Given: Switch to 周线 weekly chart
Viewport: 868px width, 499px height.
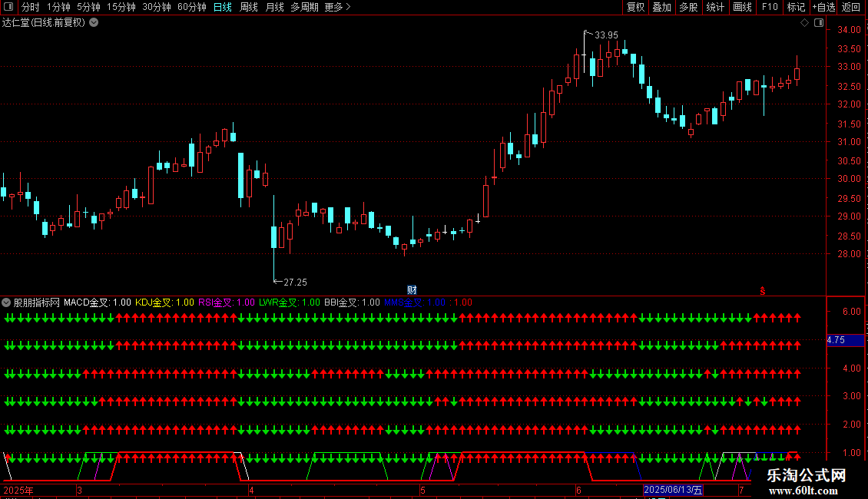Looking at the screenshot, I should tap(249, 7).
